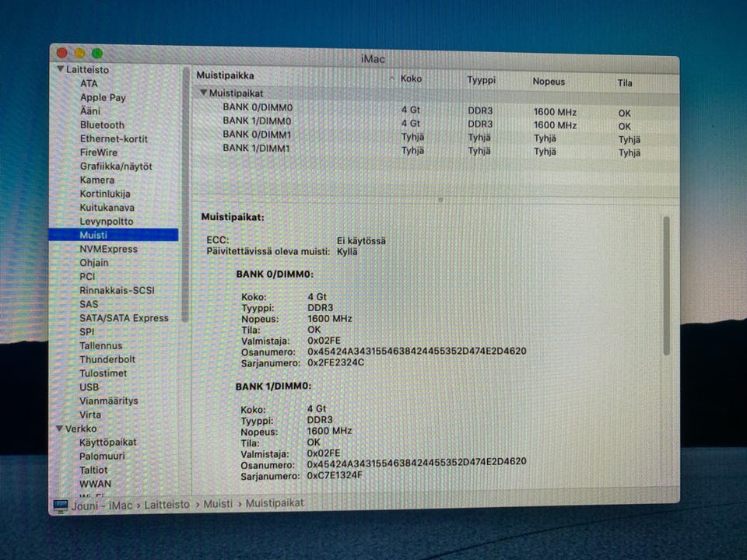Select Kuitukanava in the sidebar
747x560 pixels.
click(x=107, y=208)
